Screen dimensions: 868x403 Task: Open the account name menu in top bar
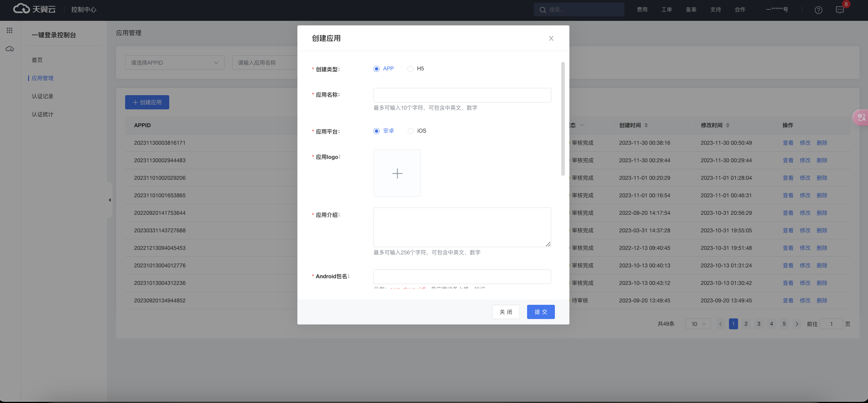tap(777, 10)
